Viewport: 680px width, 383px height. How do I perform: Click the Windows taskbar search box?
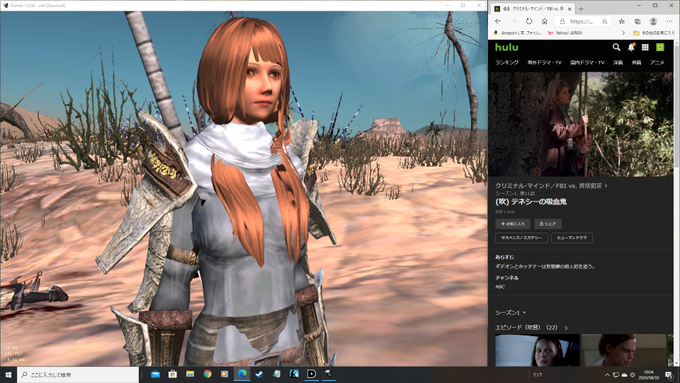(x=78, y=374)
